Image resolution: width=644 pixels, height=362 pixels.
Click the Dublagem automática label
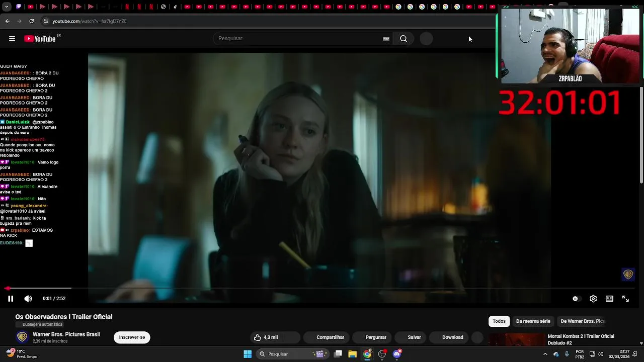39,325
